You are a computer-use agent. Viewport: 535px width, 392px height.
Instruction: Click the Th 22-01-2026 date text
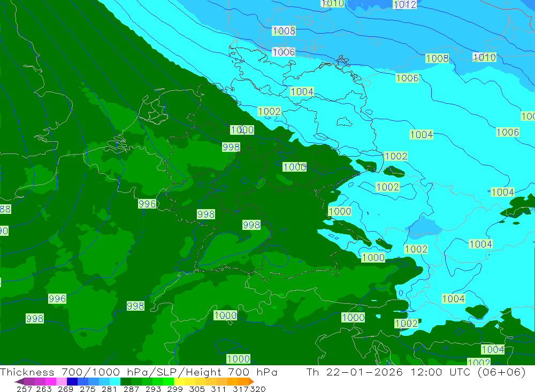(x=355, y=372)
